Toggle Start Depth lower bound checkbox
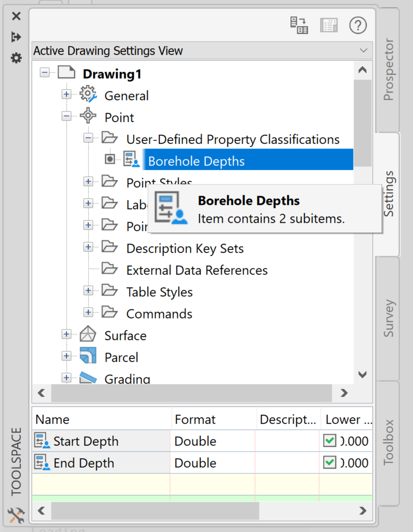The width and height of the screenshot is (413, 532). [x=330, y=440]
